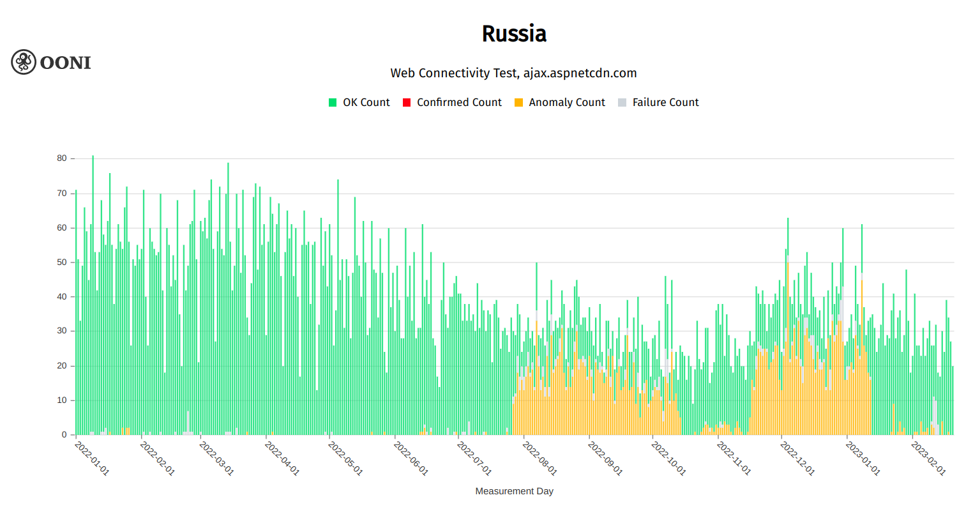Click the Measurement Day axis title

[x=514, y=491]
